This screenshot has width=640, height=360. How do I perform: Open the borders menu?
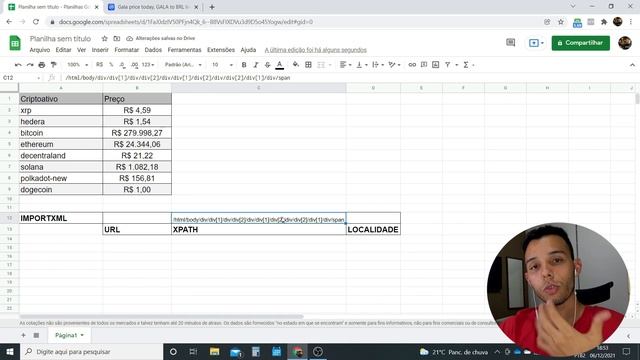(x=308, y=65)
